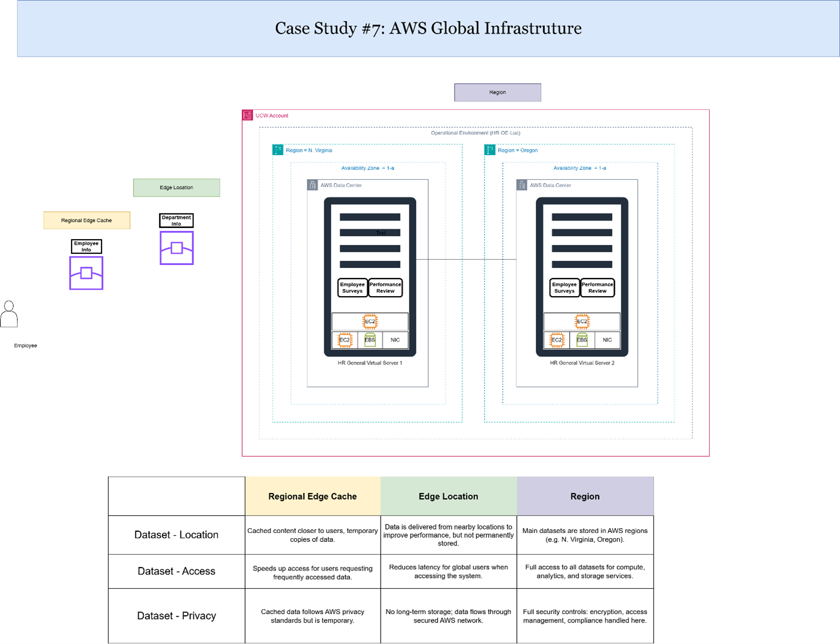Click the "UCW Account" label

[272, 116]
